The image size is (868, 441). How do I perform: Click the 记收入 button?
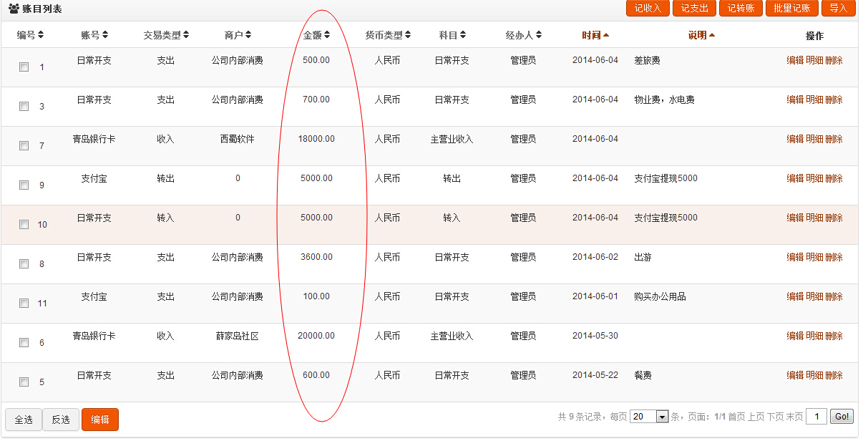[x=648, y=9]
